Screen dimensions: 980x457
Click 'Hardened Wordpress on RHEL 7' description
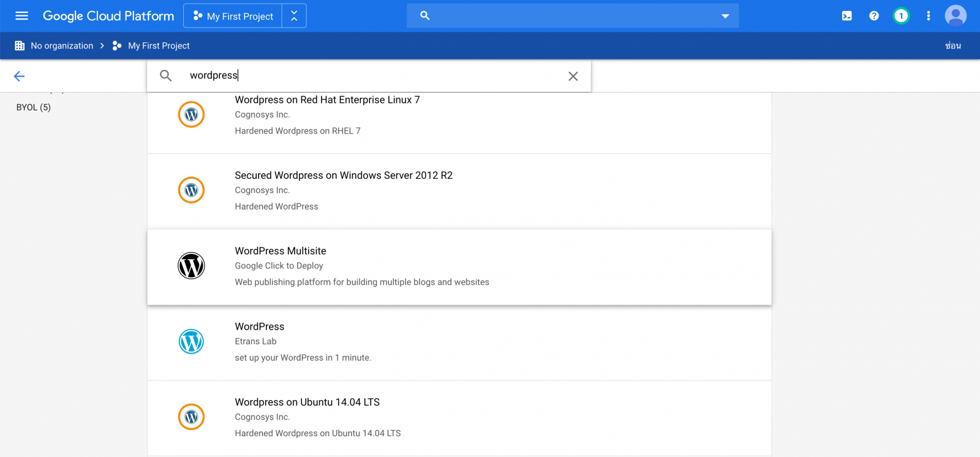(x=298, y=131)
